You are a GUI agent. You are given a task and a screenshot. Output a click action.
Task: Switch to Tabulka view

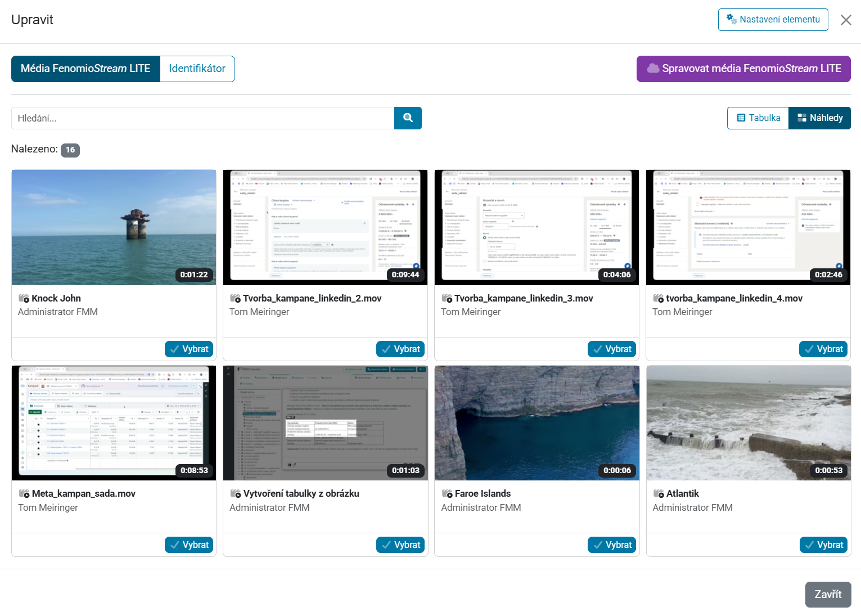point(758,118)
